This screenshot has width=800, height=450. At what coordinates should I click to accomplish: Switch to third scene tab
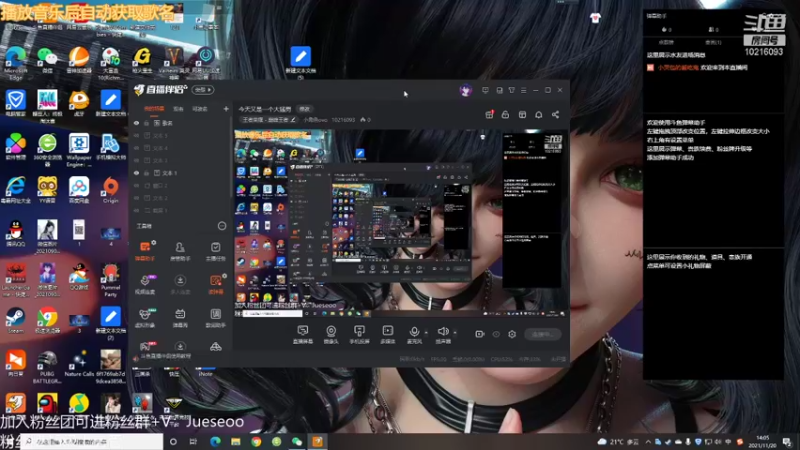coord(199,109)
